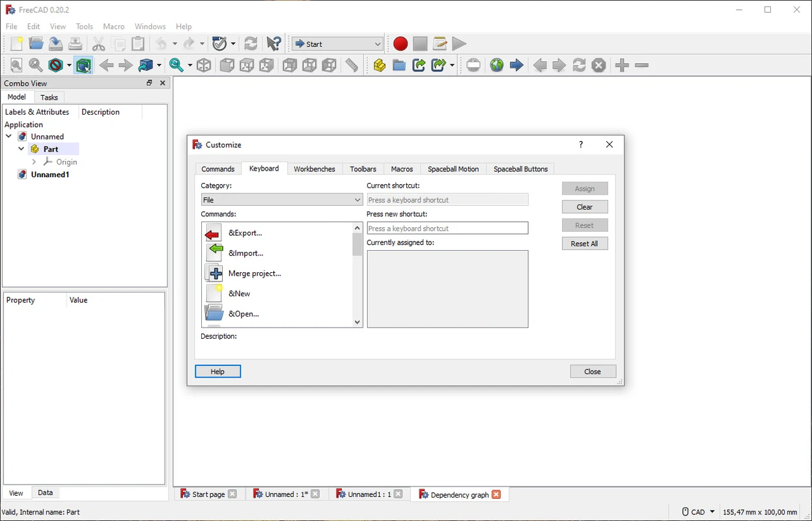Image resolution: width=812 pixels, height=521 pixels.
Task: Click the Clear shortcut button
Action: tap(585, 207)
